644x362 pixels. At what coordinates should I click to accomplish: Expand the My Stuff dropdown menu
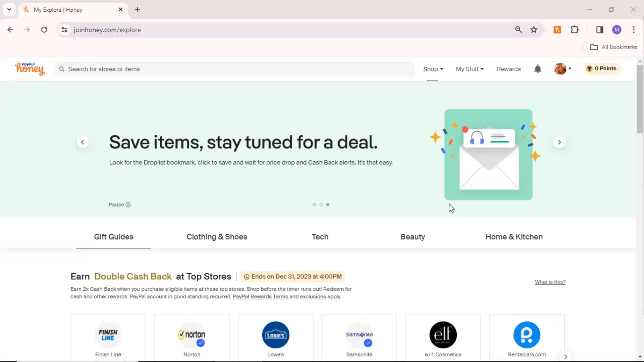click(470, 69)
